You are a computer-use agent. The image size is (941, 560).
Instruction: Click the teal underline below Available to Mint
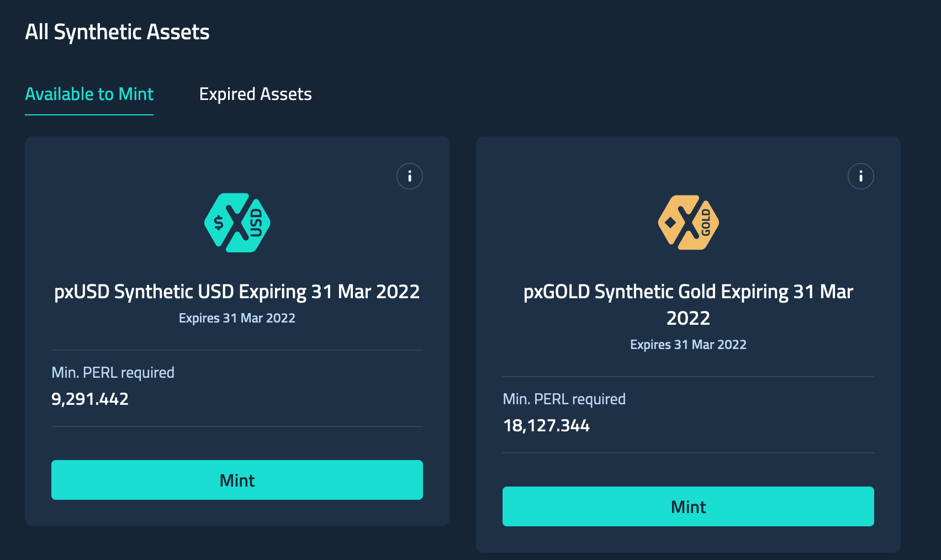pyautogui.click(x=89, y=115)
